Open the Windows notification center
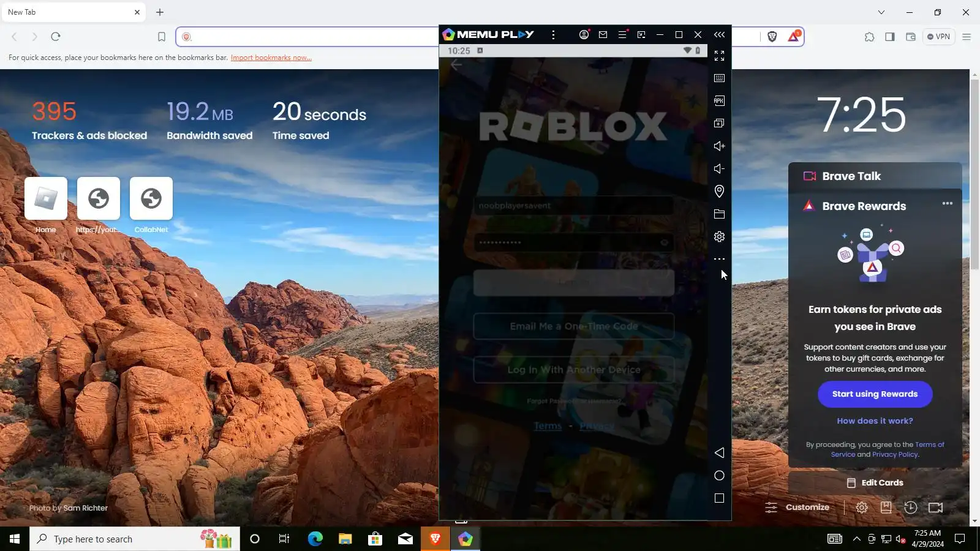 960,539
